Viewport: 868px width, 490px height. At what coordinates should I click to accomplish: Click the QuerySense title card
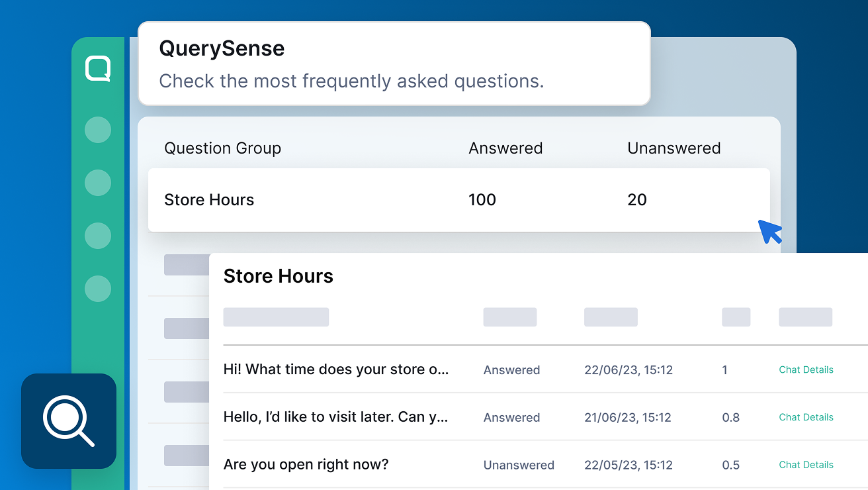point(394,64)
